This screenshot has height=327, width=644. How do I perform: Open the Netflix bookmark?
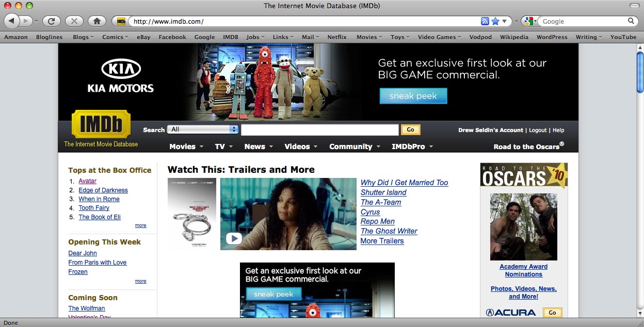pos(337,37)
